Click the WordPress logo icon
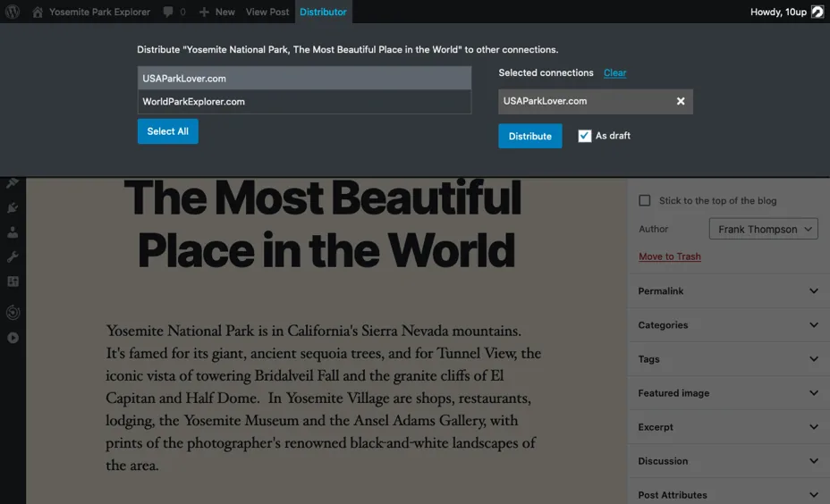Viewport: 830px width, 504px height. coord(13,12)
